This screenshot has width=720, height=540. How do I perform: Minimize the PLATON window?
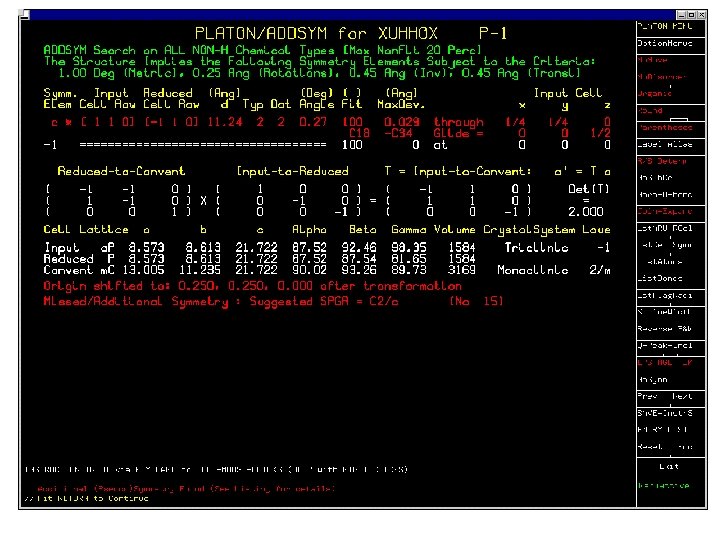click(681, 15)
